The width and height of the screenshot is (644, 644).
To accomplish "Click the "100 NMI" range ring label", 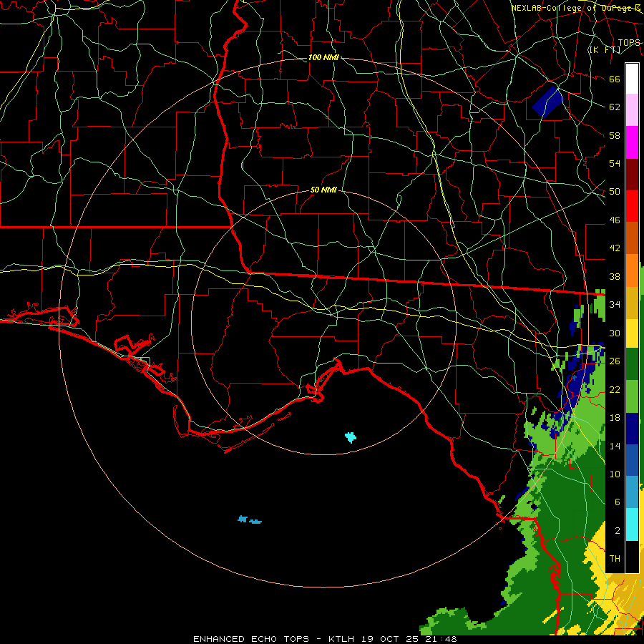I will point(323,57).
